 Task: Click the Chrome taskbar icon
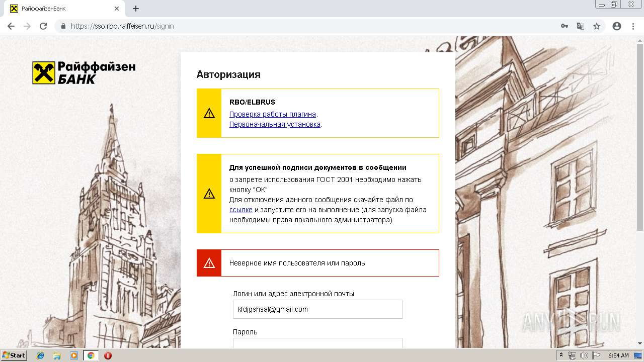pos(91,355)
